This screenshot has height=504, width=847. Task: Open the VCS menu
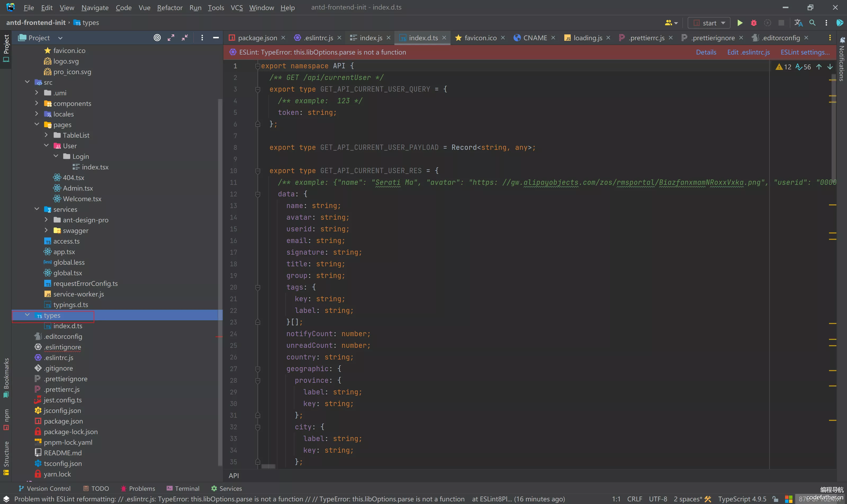(237, 7)
